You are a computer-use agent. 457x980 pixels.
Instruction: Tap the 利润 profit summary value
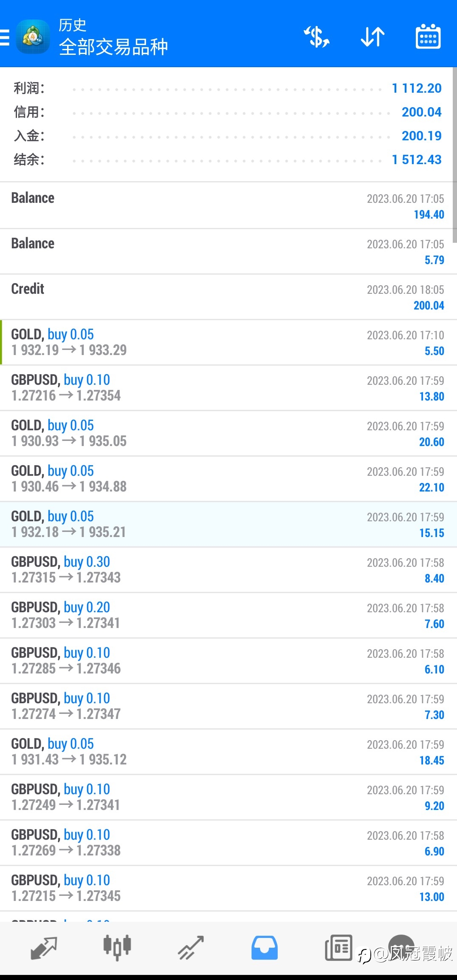coord(416,88)
